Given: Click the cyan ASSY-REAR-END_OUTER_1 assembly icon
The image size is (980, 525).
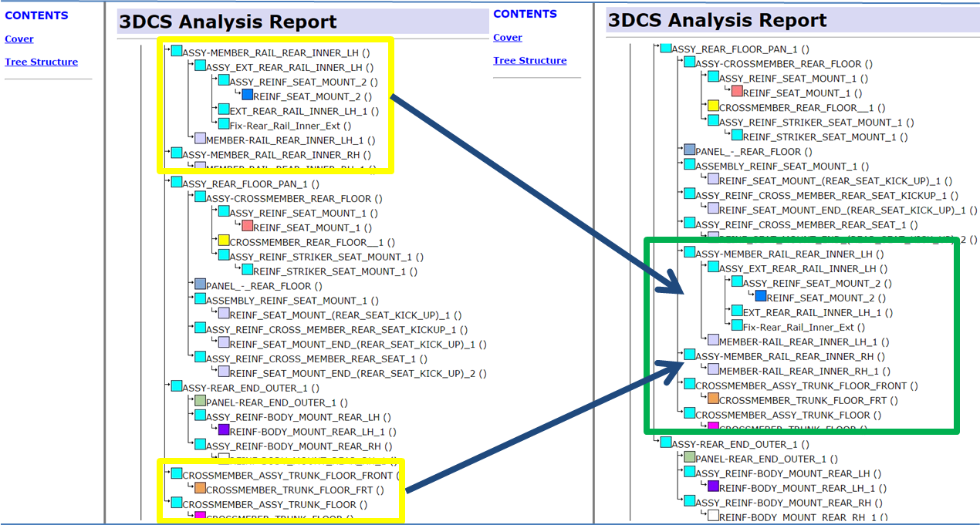Looking at the screenshot, I should point(175,385).
